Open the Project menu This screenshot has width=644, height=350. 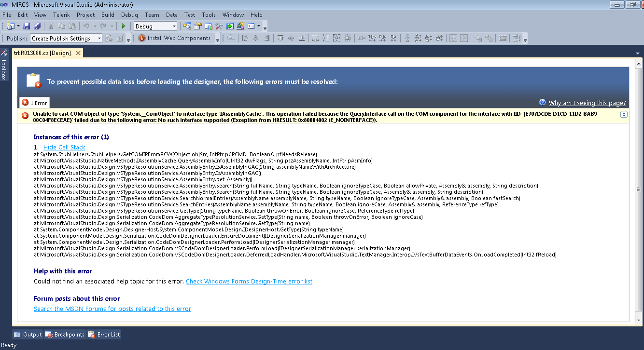pos(86,15)
